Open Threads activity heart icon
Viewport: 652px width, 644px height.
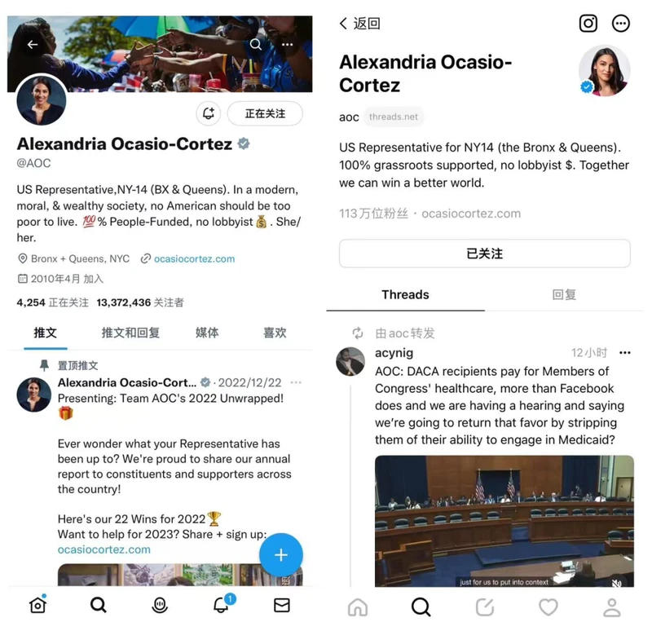548,607
